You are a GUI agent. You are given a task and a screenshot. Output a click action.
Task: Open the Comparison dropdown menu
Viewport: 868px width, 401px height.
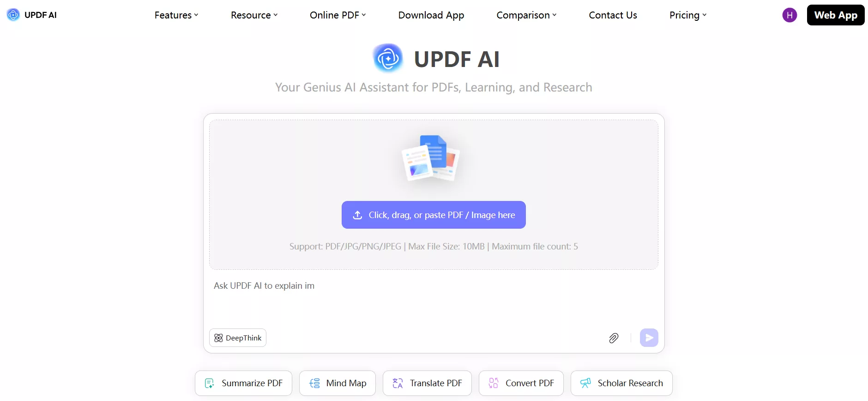coord(527,15)
